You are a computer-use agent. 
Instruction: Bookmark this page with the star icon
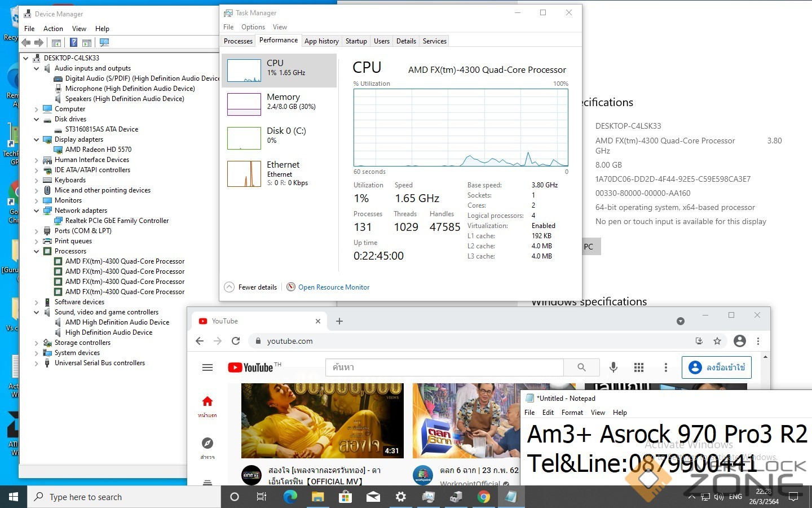pyautogui.click(x=717, y=341)
